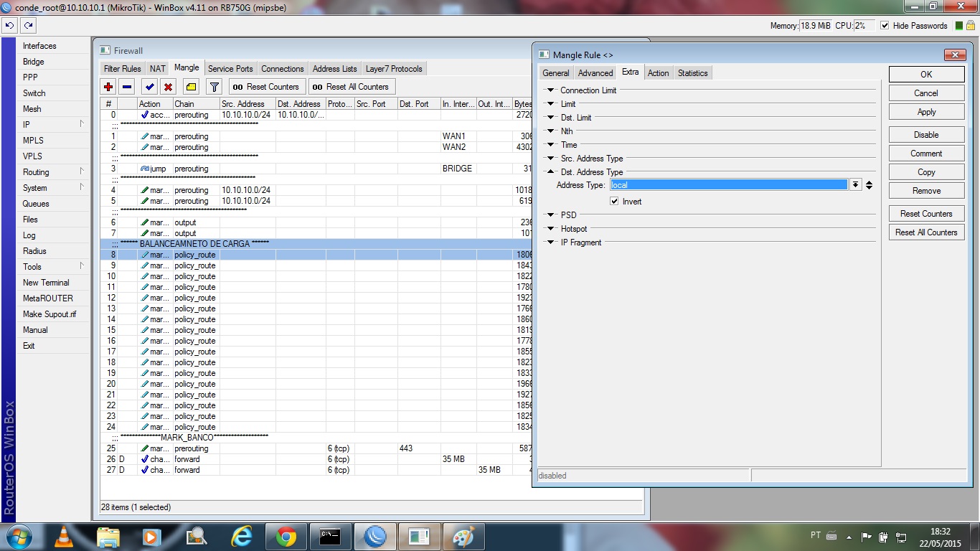Uncheck the Invert checkbox
The width and height of the screenshot is (980, 551).
pos(614,202)
